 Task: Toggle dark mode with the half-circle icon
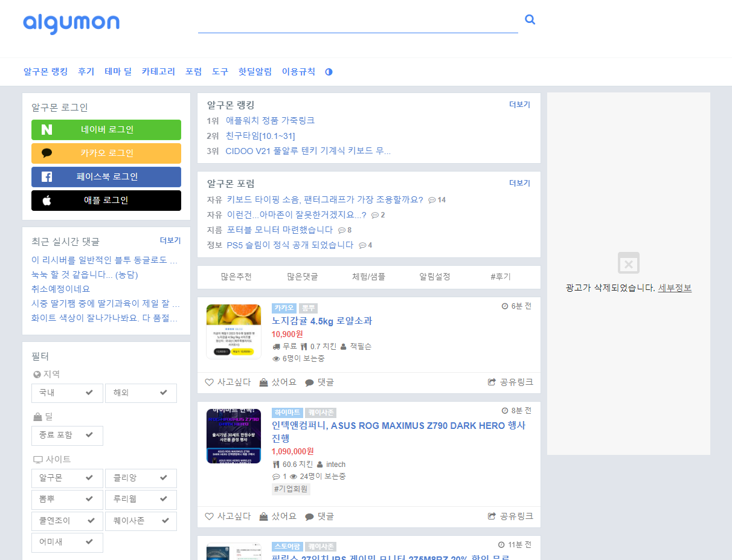[x=328, y=71]
